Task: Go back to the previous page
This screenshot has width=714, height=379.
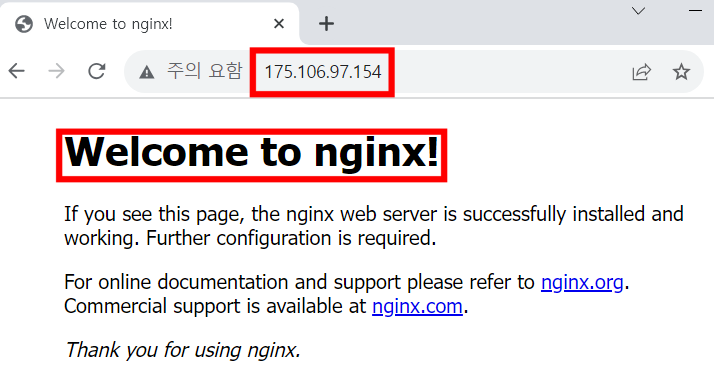Action: point(17,71)
